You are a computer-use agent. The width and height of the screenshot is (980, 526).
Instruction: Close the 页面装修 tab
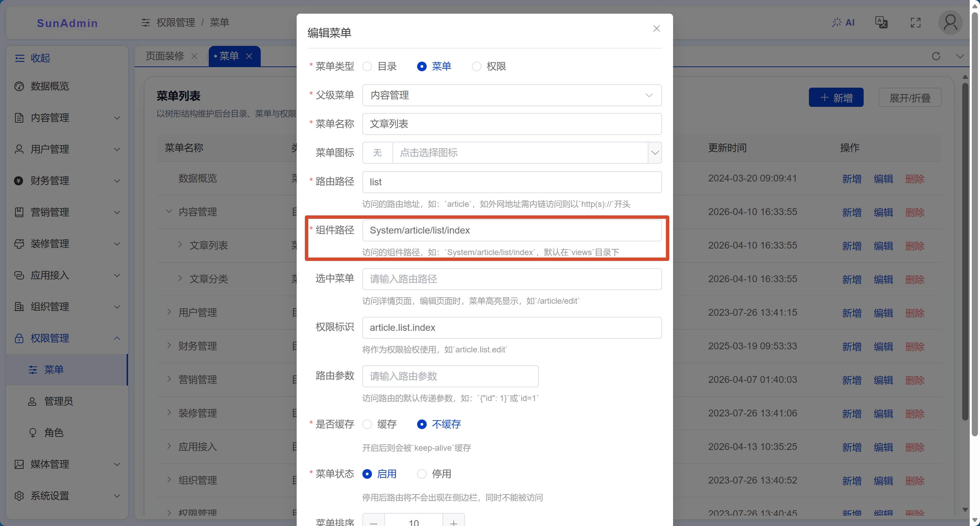click(x=194, y=56)
